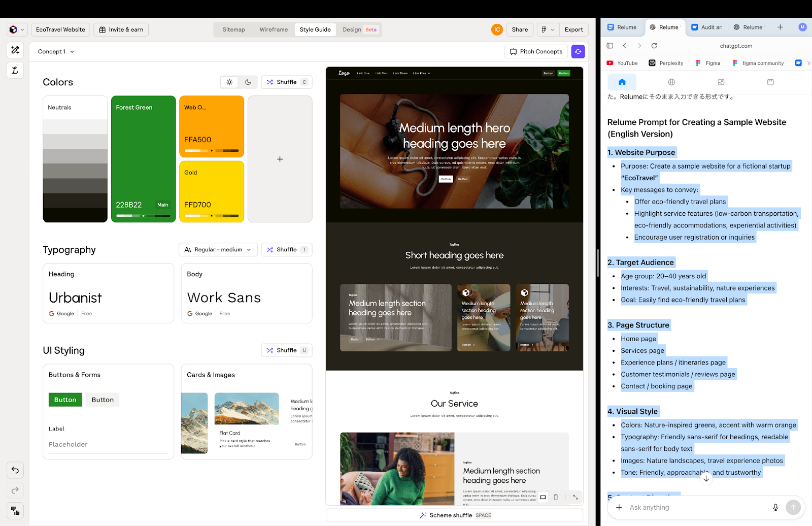Open the Figma bookmark
The image size is (812, 526).
708,63
